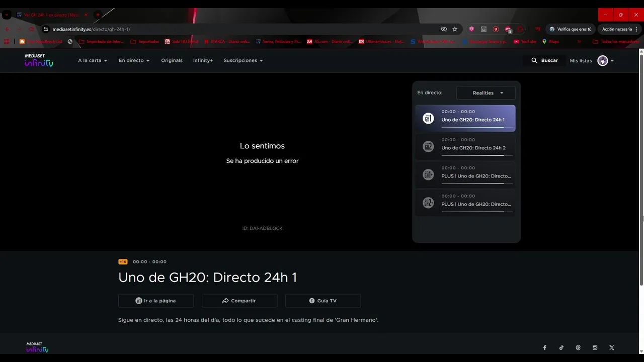Click the GH1 channel icon in the list
644x362 pixels.
(x=428, y=119)
